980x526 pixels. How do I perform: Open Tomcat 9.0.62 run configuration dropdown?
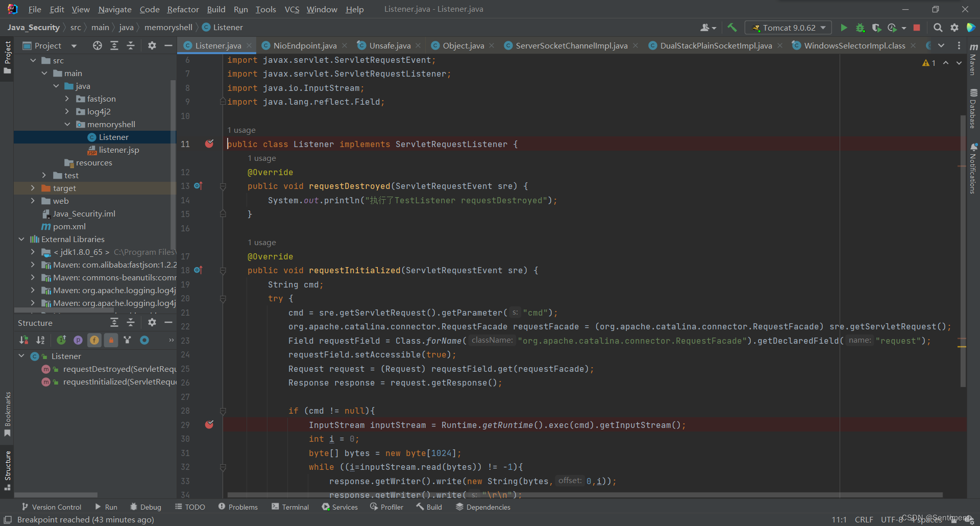point(788,28)
